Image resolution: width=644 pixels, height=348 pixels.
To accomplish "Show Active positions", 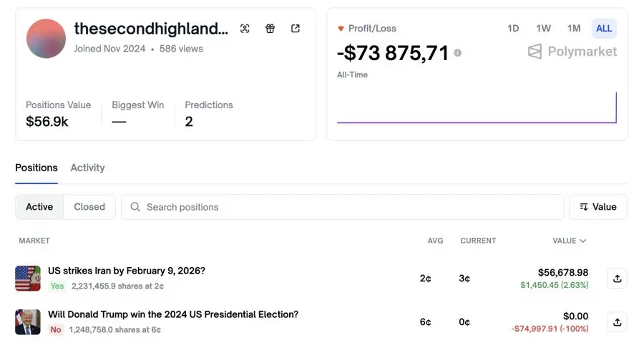I will click(x=39, y=207).
